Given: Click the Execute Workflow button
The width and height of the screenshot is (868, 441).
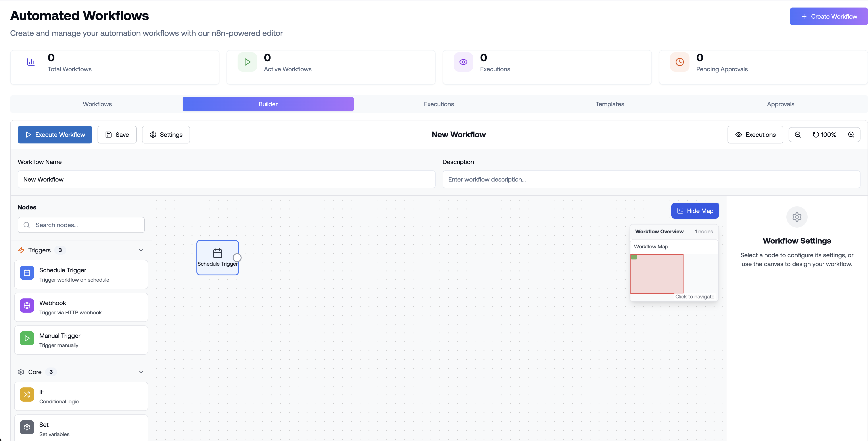Looking at the screenshot, I should click(x=55, y=135).
